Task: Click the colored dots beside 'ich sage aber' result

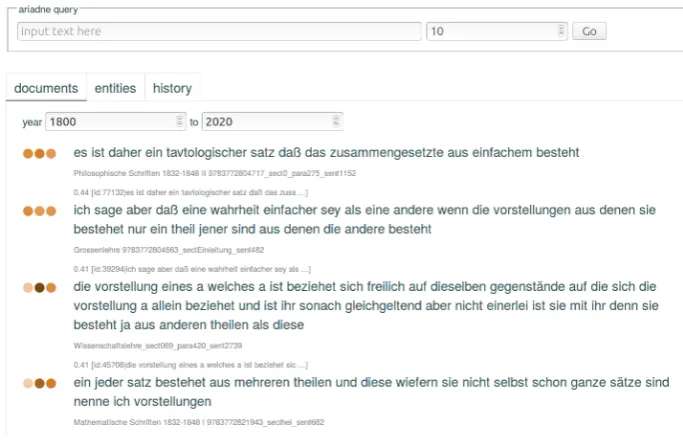Action: pos(40,211)
